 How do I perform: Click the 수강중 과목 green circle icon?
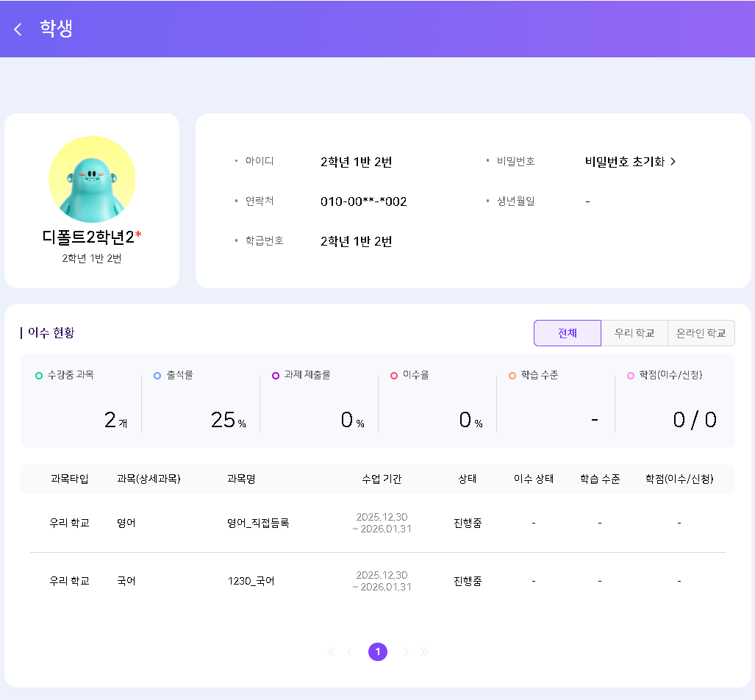[x=39, y=376]
